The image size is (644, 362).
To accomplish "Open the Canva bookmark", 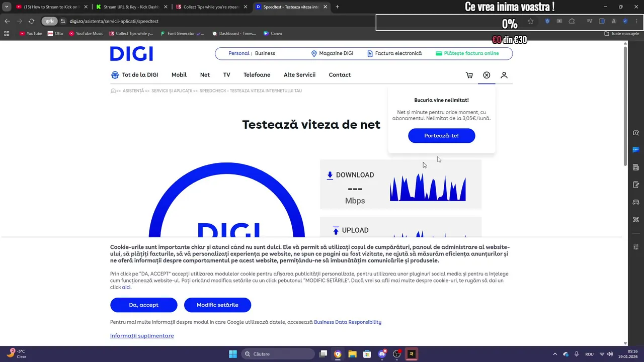I will tap(273, 33).
